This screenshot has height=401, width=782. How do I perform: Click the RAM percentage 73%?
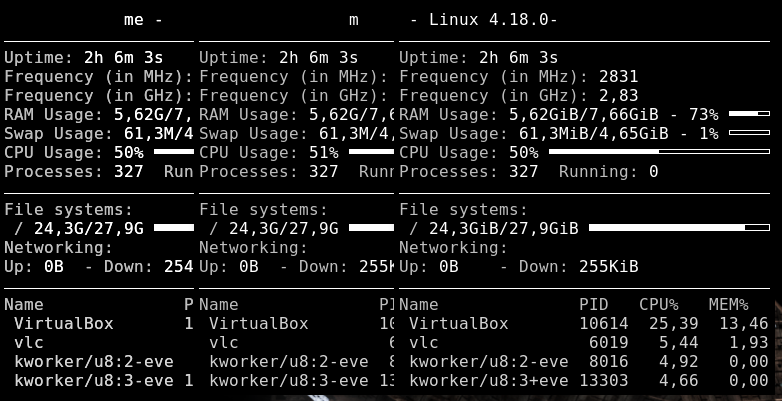pyautogui.click(x=704, y=115)
